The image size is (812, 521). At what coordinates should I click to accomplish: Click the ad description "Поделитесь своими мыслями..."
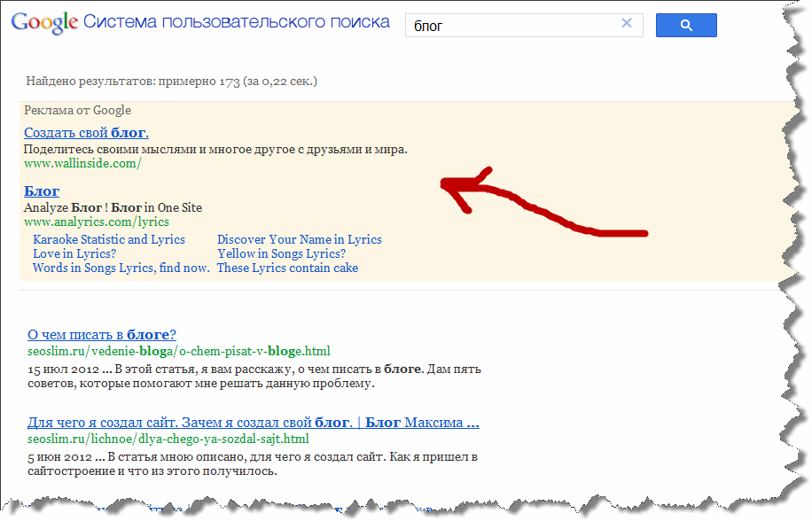coord(215,150)
